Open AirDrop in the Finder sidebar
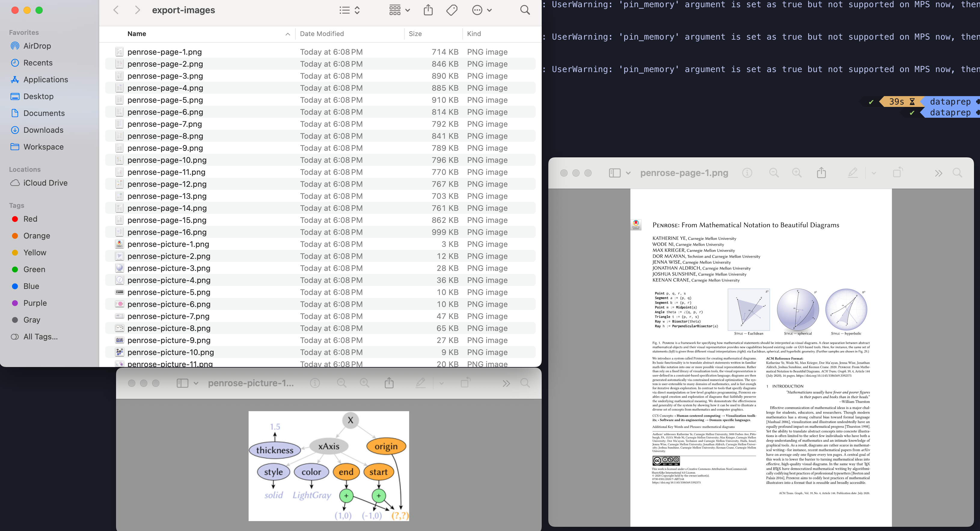 [x=37, y=46]
